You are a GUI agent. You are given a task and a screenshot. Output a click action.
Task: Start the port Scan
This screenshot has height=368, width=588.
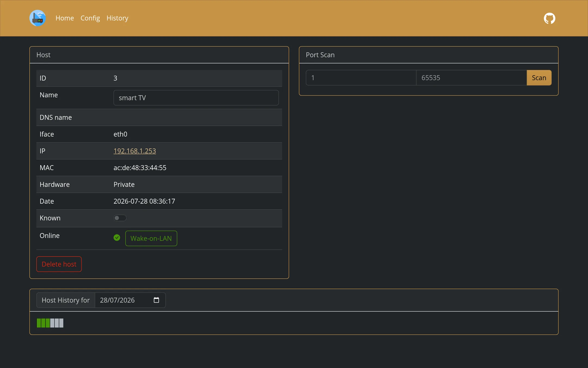pyautogui.click(x=539, y=78)
